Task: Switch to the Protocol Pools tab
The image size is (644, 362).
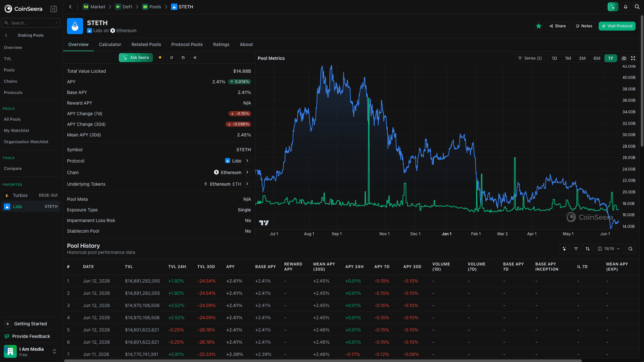Action: click(x=187, y=44)
